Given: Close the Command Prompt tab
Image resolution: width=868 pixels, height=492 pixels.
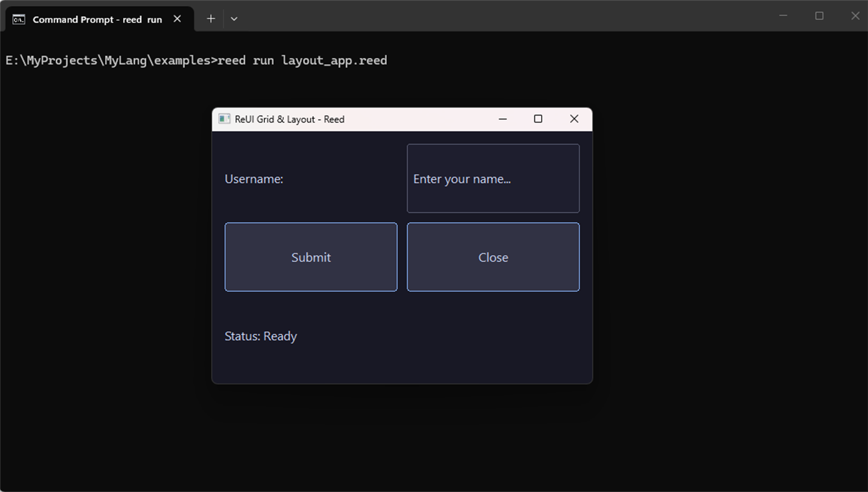Looking at the screenshot, I should (x=177, y=19).
